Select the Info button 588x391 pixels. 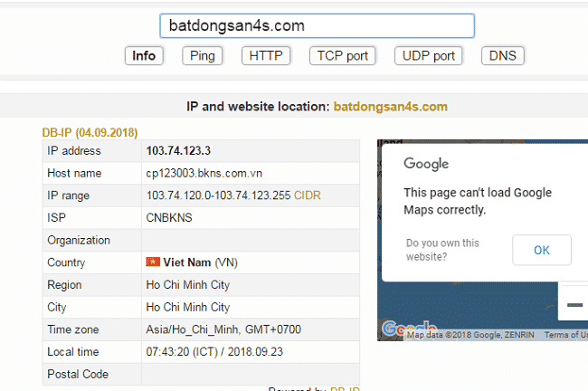144,56
